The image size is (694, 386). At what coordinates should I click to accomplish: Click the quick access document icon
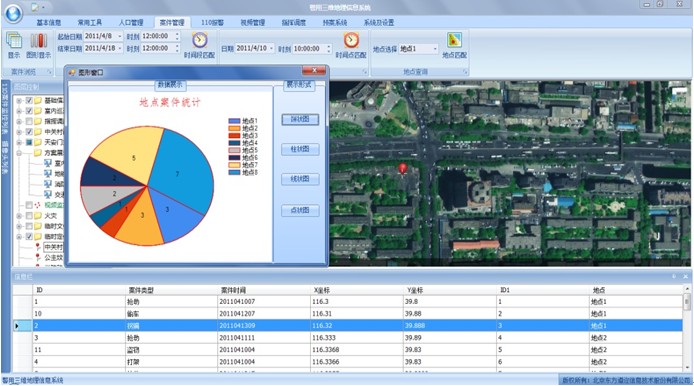35,7
